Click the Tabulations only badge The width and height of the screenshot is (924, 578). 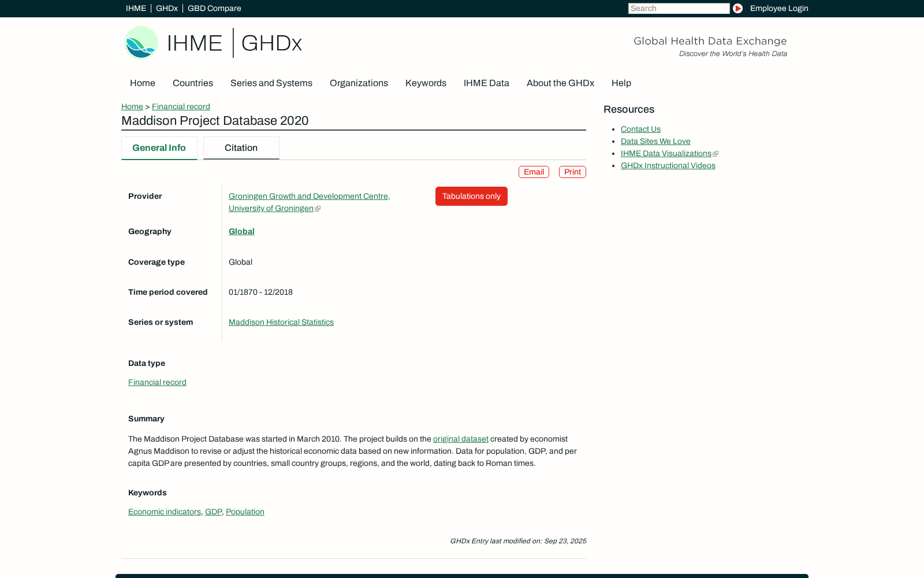(471, 196)
